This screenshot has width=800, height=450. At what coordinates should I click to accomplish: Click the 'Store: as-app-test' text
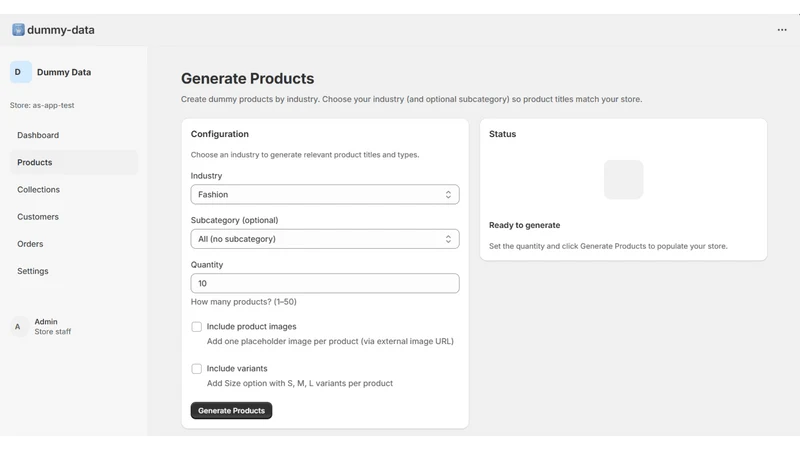(42, 105)
